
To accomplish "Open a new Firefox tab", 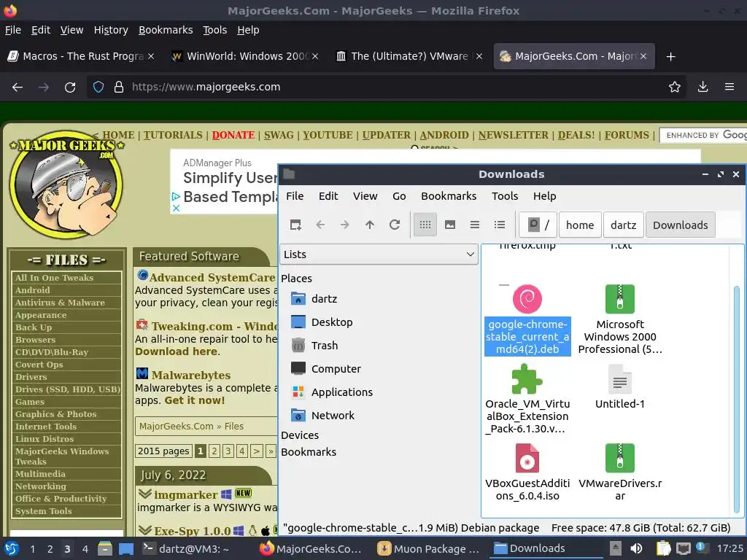I will click(671, 57).
